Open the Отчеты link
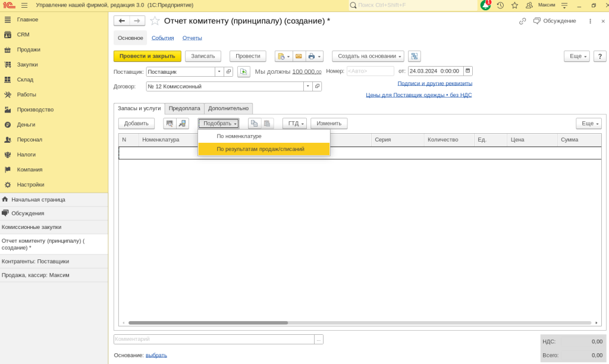The height and width of the screenshot is (364, 609). [x=192, y=38]
